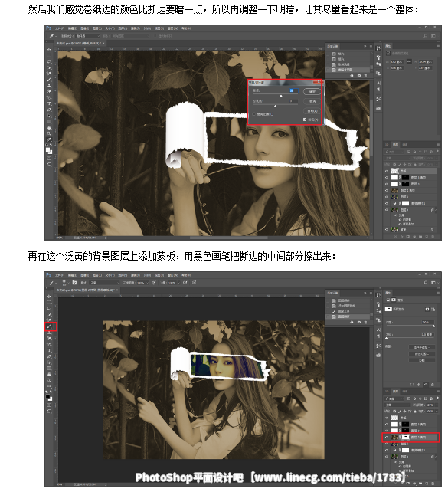The width and height of the screenshot is (448, 492).
Task: Delete current history state in upper History panel
Action: point(365,76)
